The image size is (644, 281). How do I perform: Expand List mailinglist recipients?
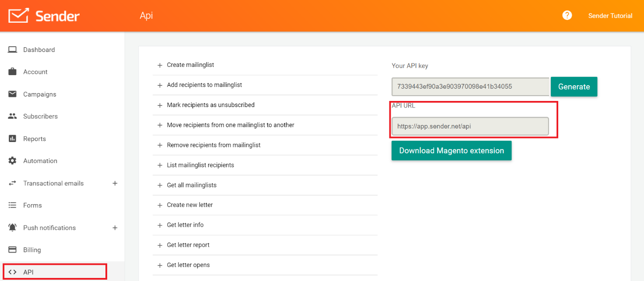265,165
